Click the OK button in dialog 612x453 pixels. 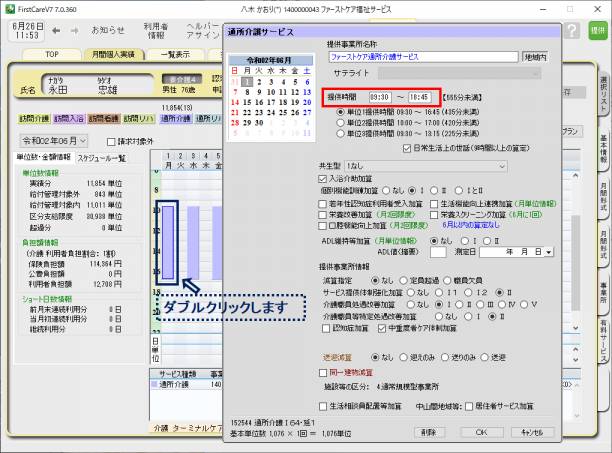point(480,432)
